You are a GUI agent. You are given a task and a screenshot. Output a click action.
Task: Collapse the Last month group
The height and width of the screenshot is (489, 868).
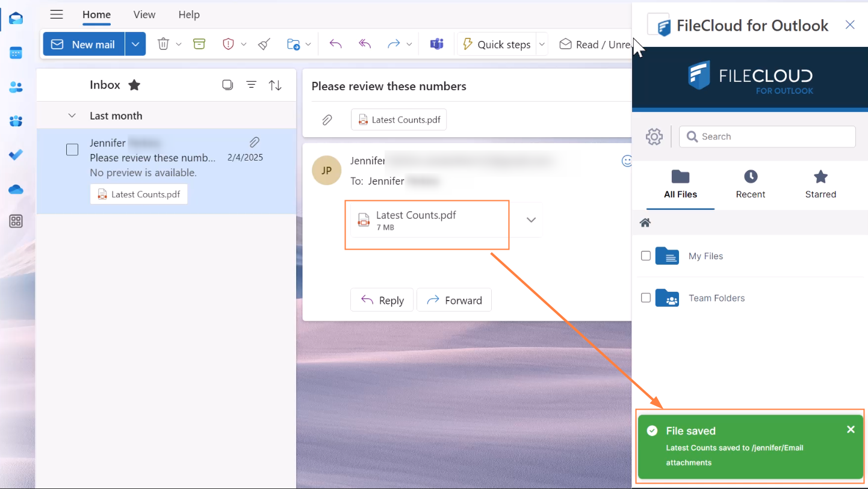[72, 115]
